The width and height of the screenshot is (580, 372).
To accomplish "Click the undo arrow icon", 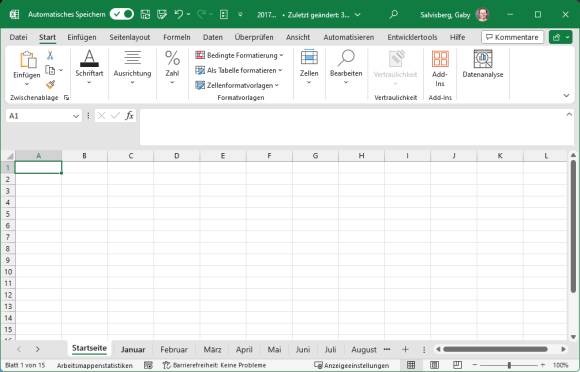I will (179, 14).
